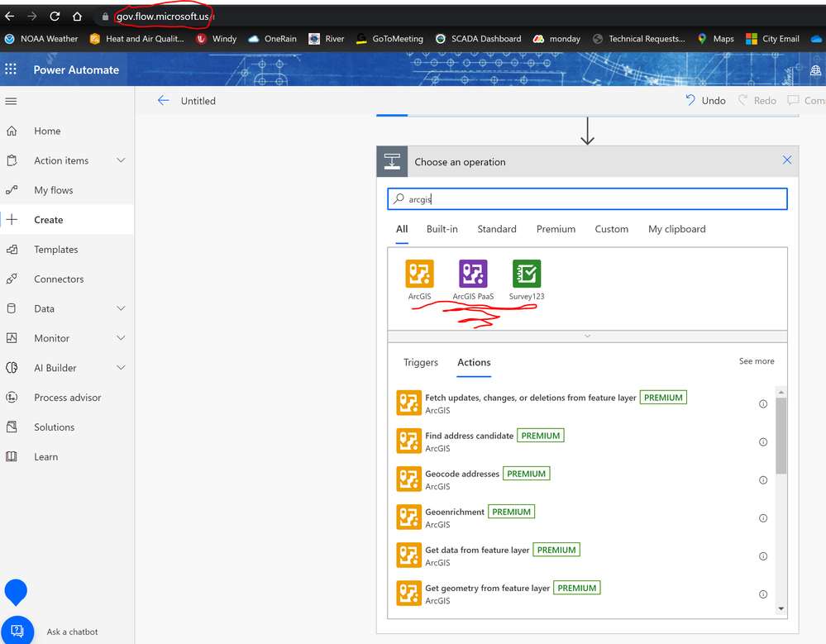Image resolution: width=826 pixels, height=644 pixels.
Task: Select the ArcGIS connector icon
Action: [x=419, y=274]
